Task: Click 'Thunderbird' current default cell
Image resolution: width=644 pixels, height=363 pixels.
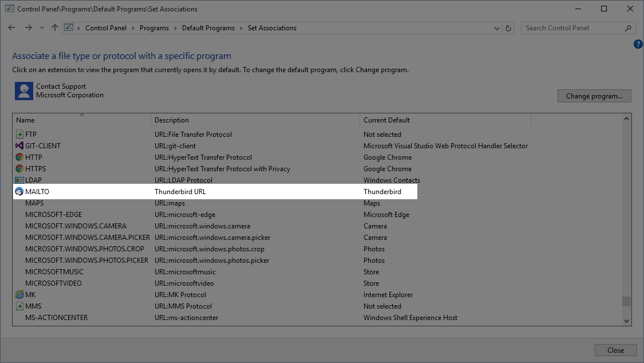Action: (x=382, y=192)
